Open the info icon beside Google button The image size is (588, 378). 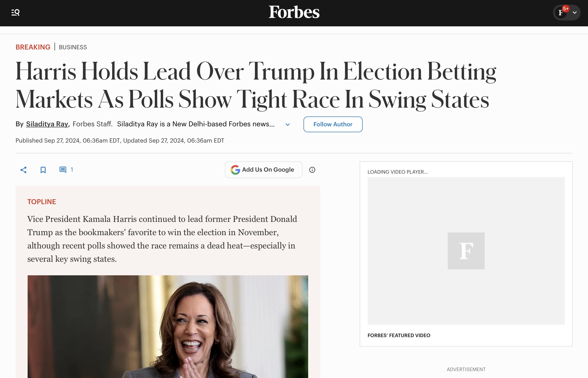point(312,170)
